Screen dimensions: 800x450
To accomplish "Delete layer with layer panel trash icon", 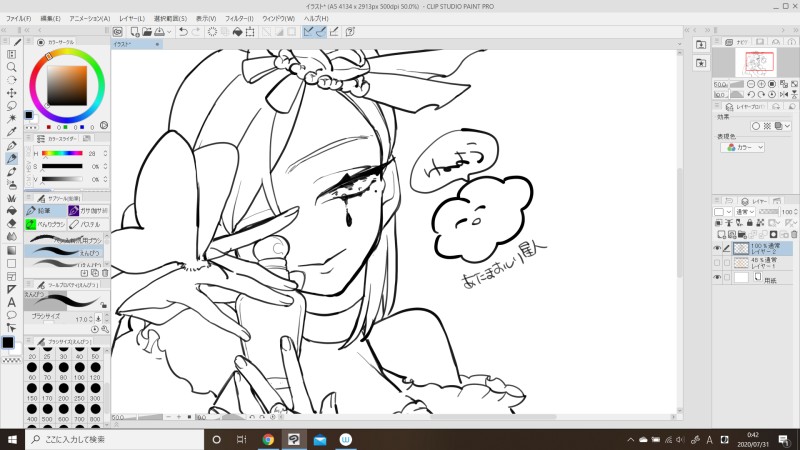I will click(794, 235).
